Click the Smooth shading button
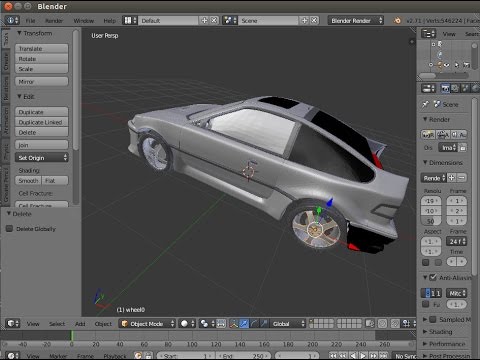This screenshot has width=480, height=360. pos(28,181)
